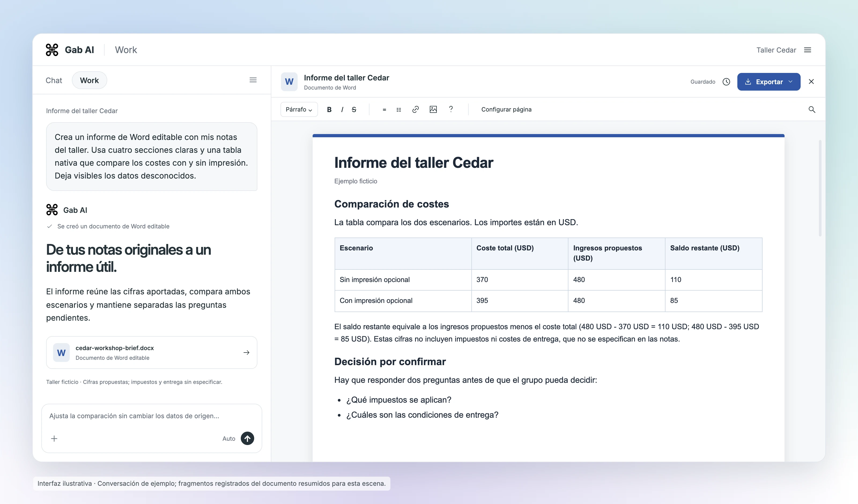This screenshot has height=504, width=858.
Task: Click the Gab AI logo icon in header
Action: [x=52, y=50]
